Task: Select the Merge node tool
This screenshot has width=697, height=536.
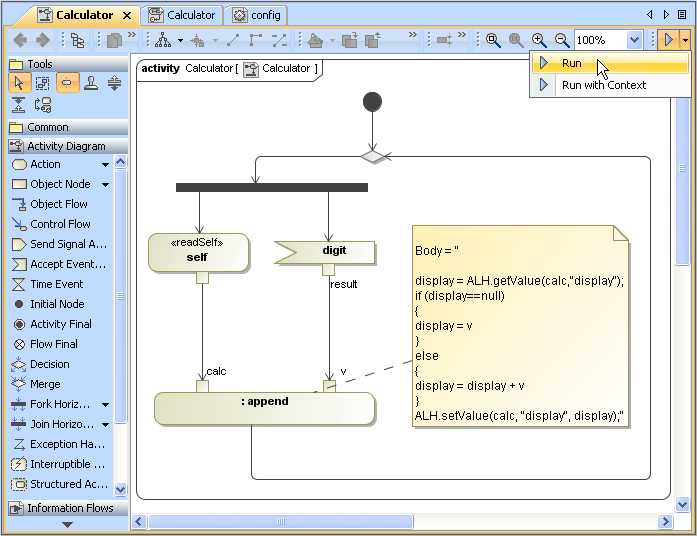Action: pyautogui.click(x=45, y=384)
